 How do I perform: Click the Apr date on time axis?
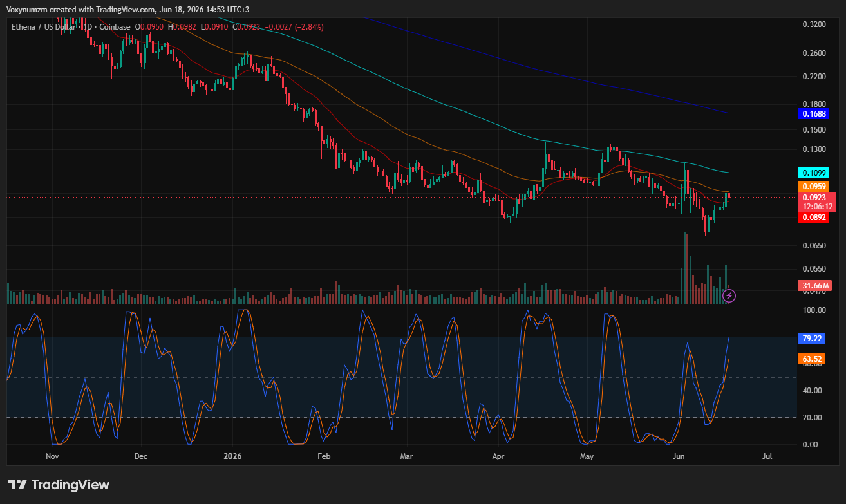coord(498,456)
